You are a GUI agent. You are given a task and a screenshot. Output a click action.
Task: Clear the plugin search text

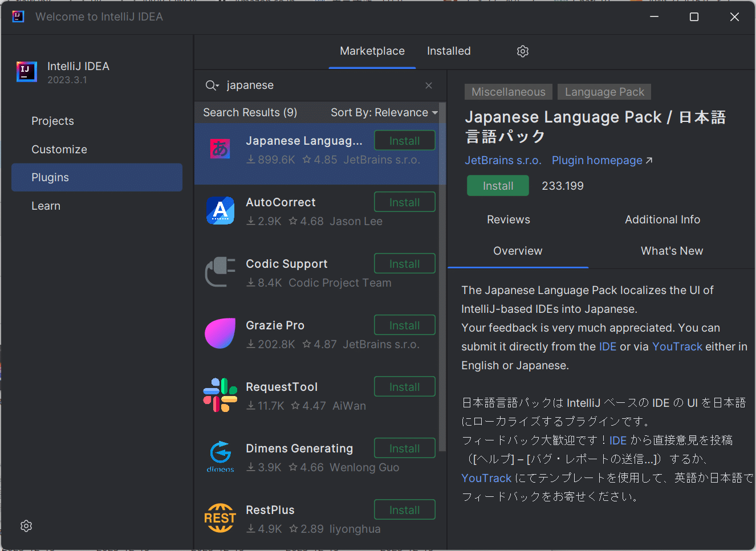coord(429,85)
